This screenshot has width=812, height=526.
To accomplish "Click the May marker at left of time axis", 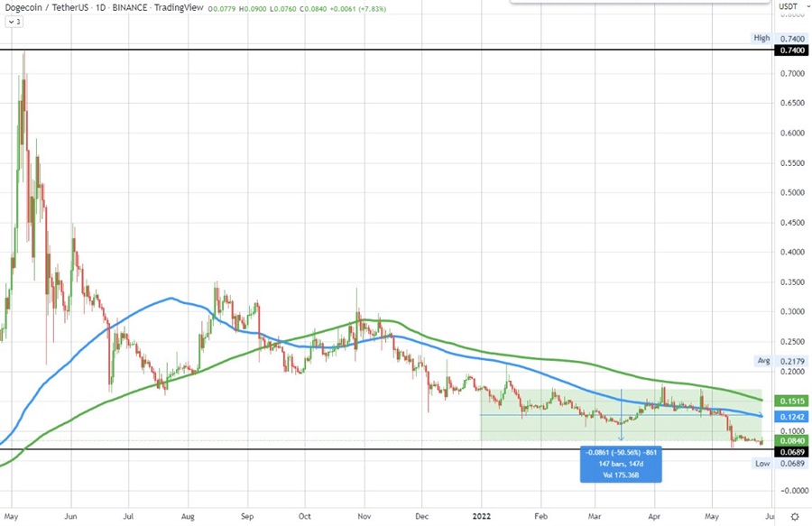I will coord(11,517).
